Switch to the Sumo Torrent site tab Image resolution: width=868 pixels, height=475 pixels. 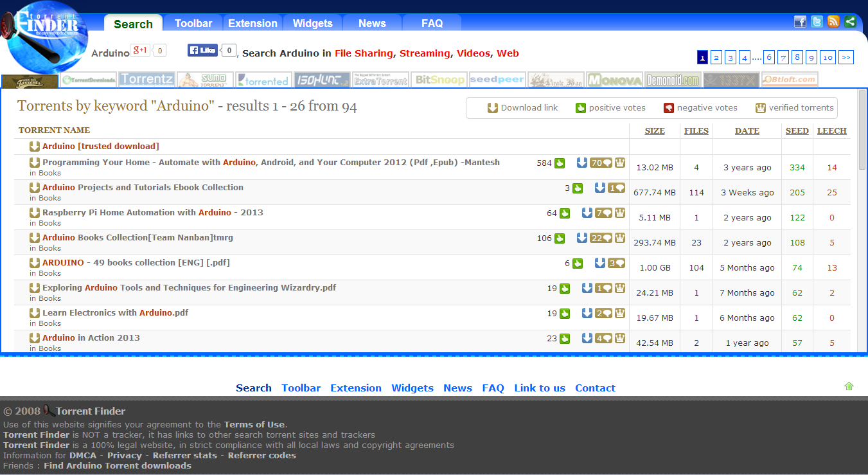206,80
